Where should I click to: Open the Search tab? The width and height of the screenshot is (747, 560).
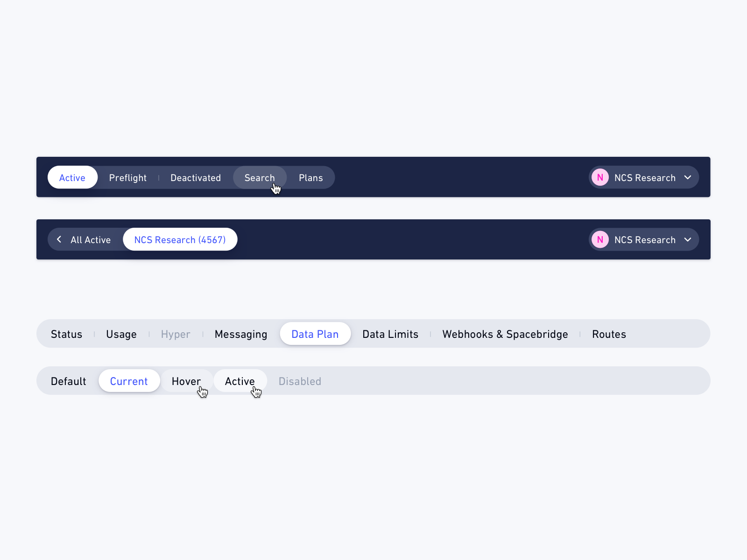point(260,178)
